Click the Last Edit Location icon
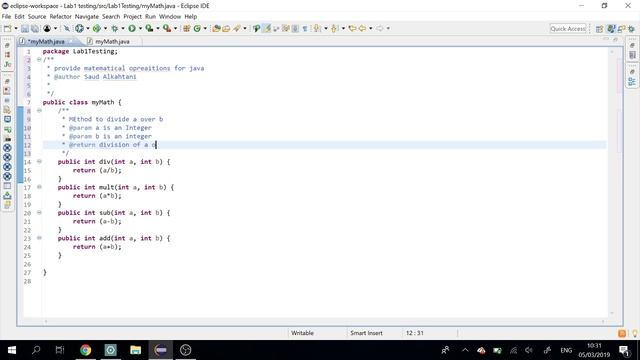Image resolution: width=640 pixels, height=360 pixels. tap(352, 28)
